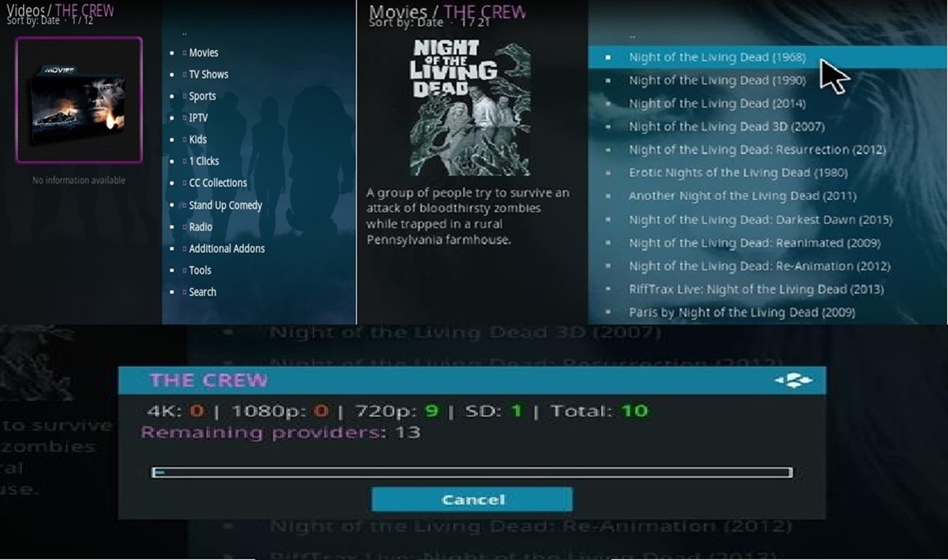Open the 1 Clicks list
This screenshot has width=948, height=560.
click(204, 161)
